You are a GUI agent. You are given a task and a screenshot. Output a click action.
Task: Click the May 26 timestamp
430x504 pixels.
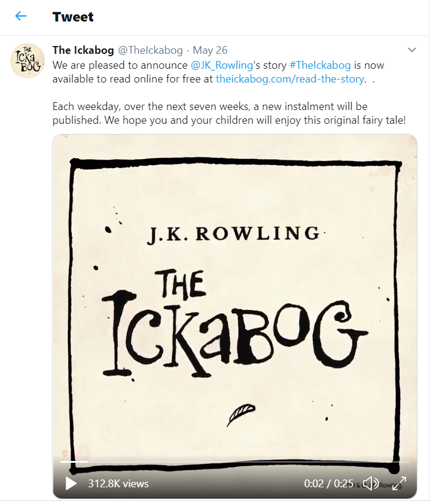click(x=211, y=50)
